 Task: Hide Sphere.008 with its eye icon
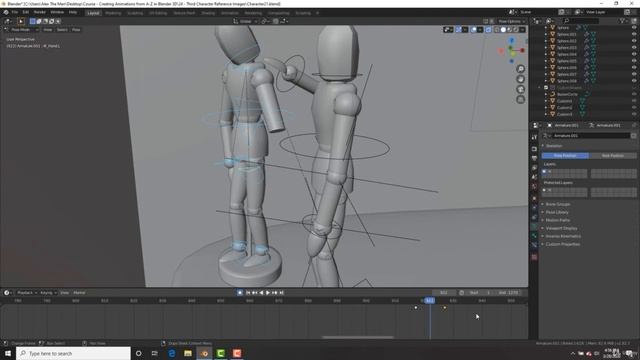point(634,81)
